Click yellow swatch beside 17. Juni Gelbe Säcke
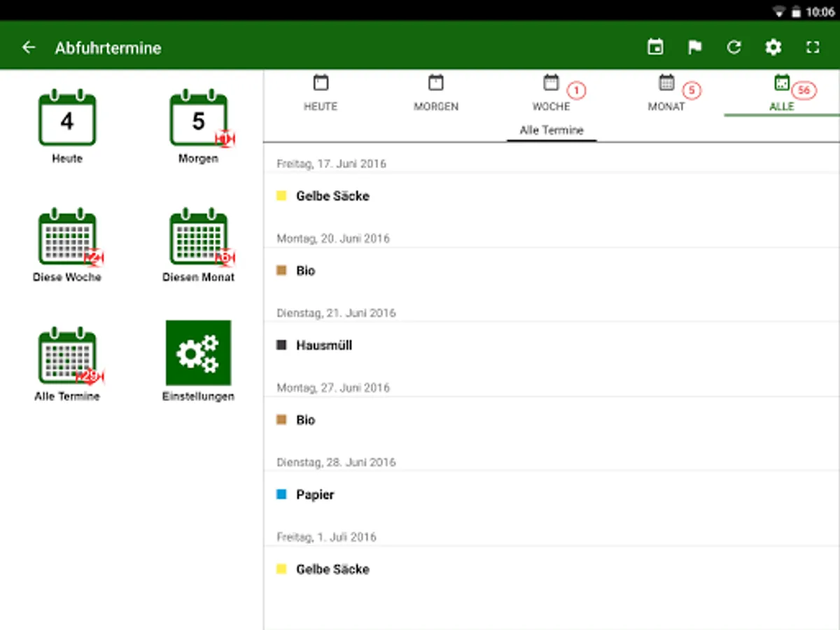 281,196
